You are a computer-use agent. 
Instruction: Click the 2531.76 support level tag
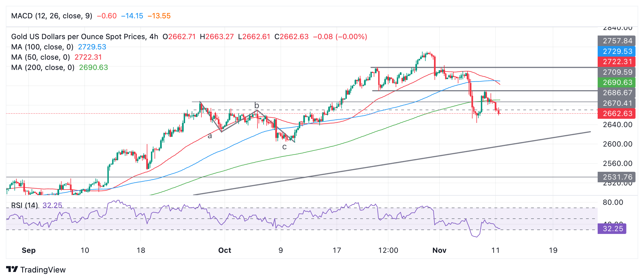[x=617, y=177]
